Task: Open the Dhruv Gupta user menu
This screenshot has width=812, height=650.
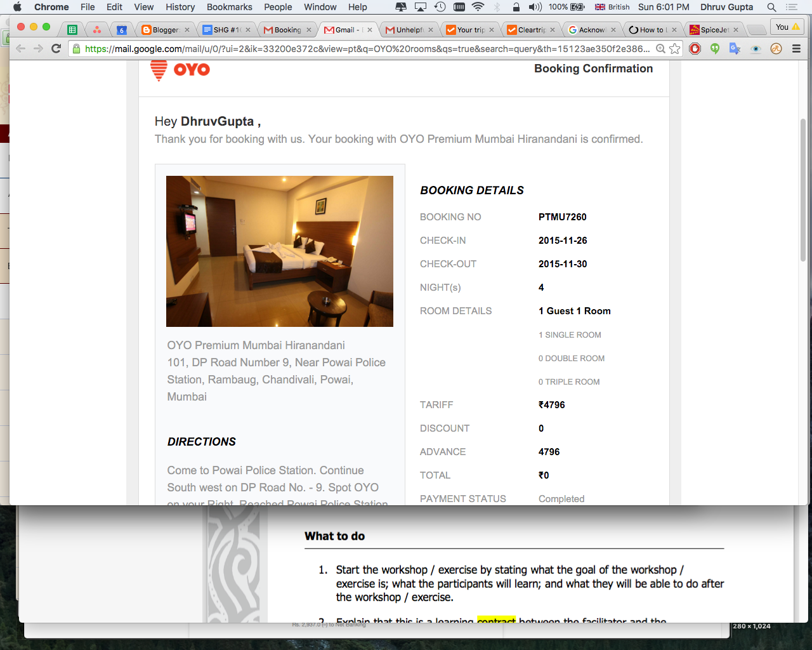Action: click(727, 7)
